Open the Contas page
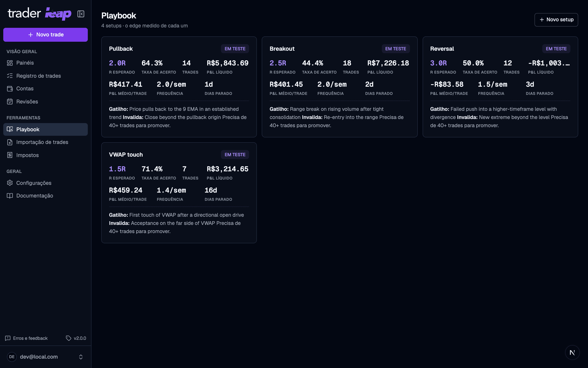The height and width of the screenshot is (368, 588). [x=46, y=89]
